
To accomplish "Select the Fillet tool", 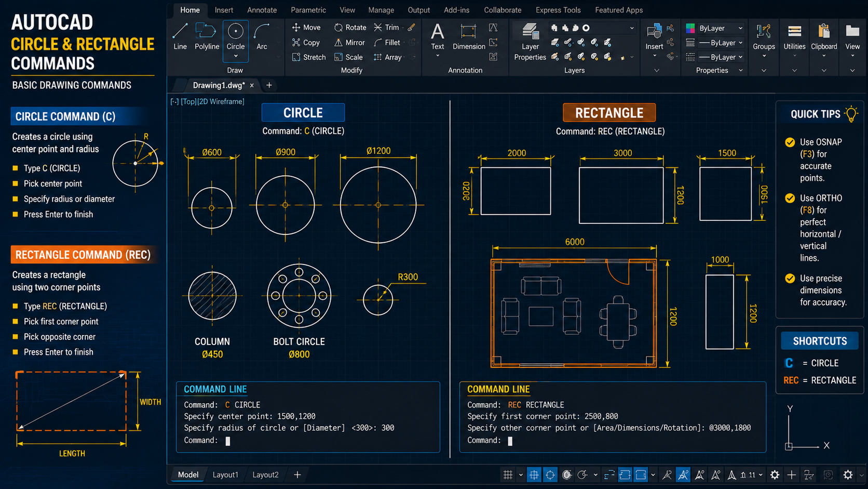I will pos(387,43).
